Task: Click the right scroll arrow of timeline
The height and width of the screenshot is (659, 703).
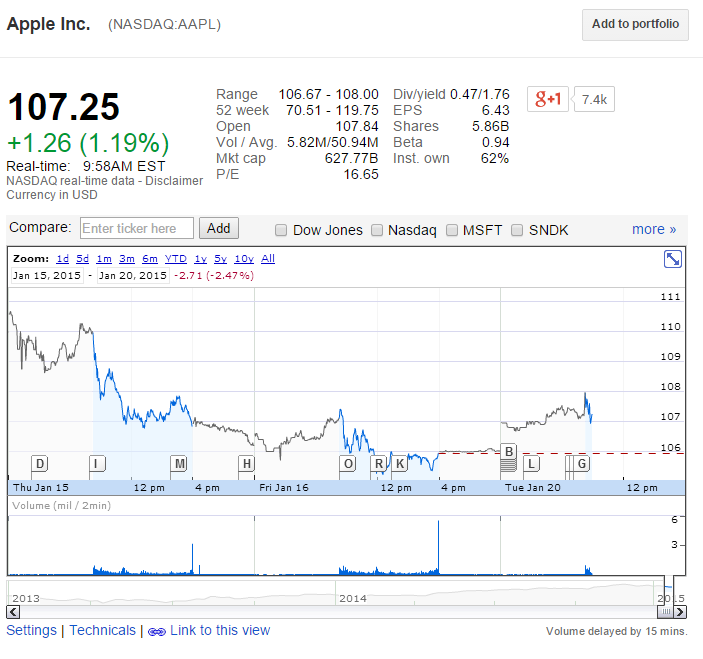Action: (x=680, y=612)
